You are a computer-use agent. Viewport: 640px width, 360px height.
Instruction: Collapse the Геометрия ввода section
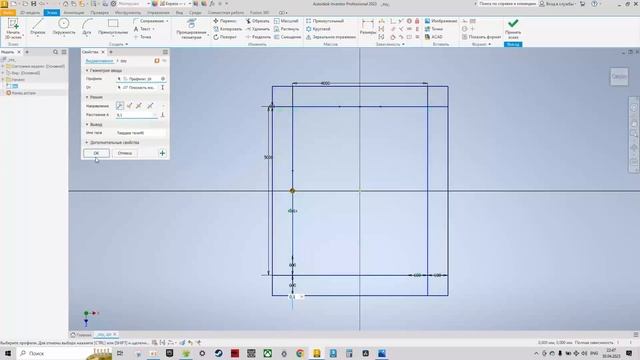87,71
